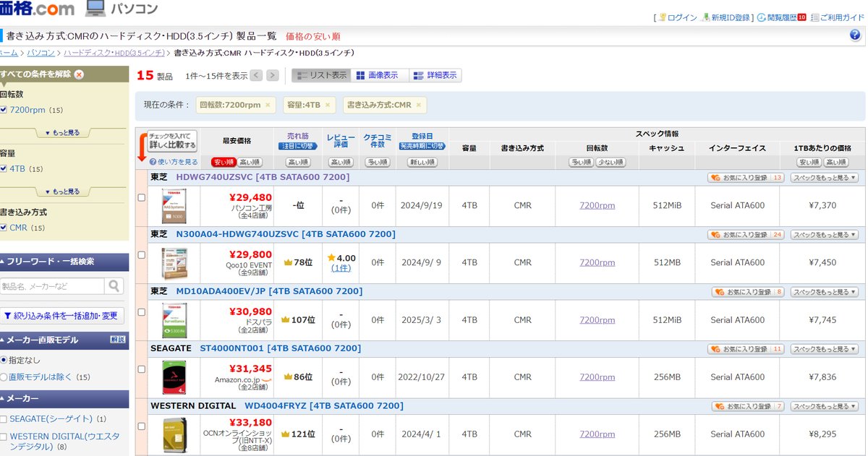Click the パソコン computer category icon
868x456 pixels.
(x=95, y=9)
